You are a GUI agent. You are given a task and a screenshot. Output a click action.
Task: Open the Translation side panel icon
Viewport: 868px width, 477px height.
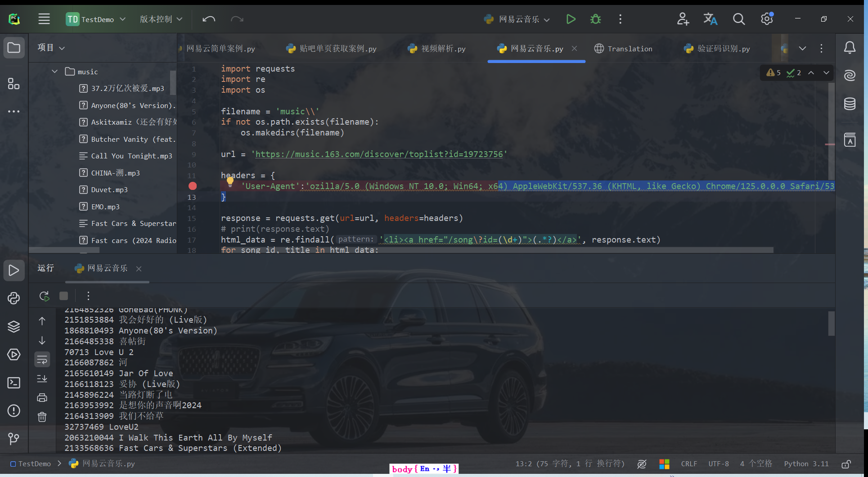tap(850, 139)
